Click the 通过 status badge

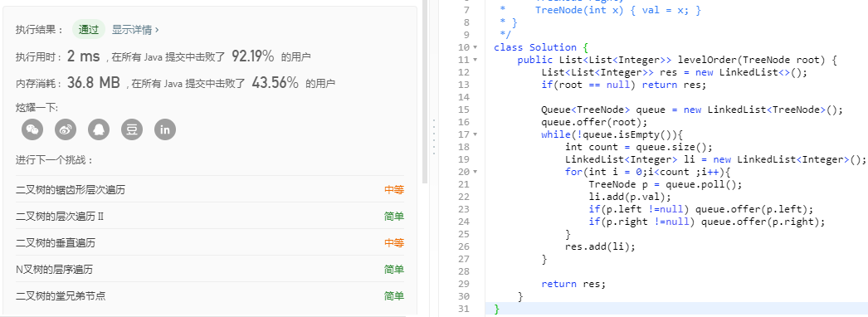(x=89, y=30)
